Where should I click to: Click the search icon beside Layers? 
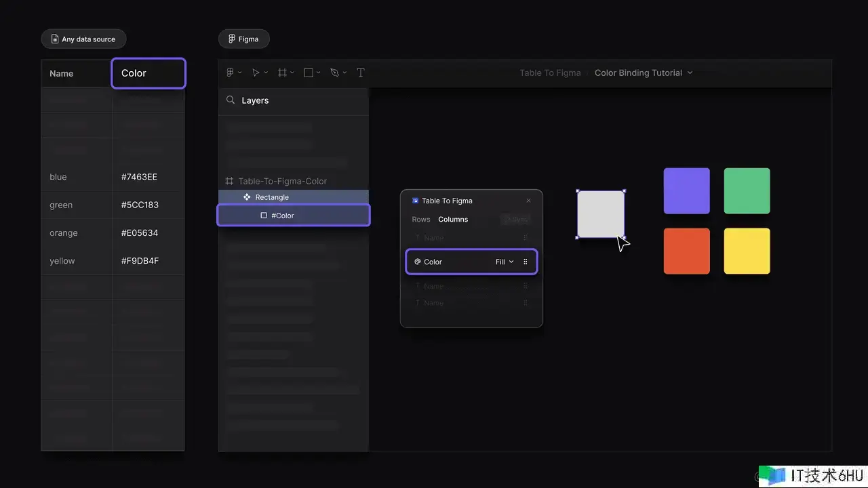pos(231,100)
